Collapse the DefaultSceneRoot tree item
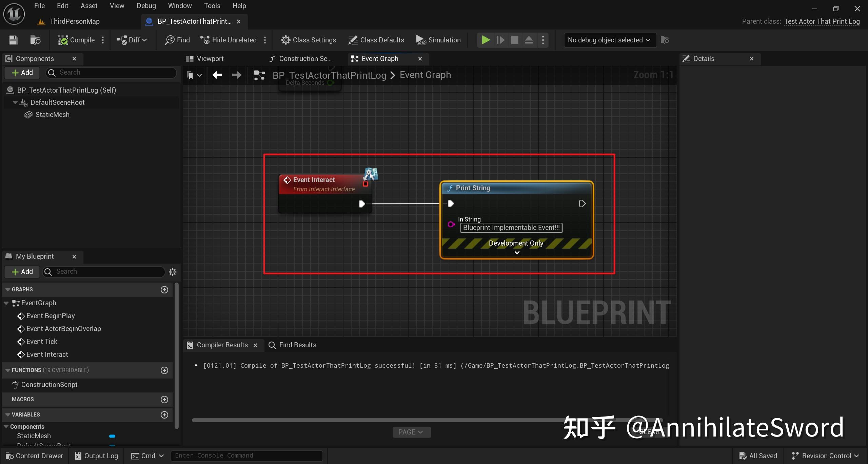868x464 pixels. (15, 102)
